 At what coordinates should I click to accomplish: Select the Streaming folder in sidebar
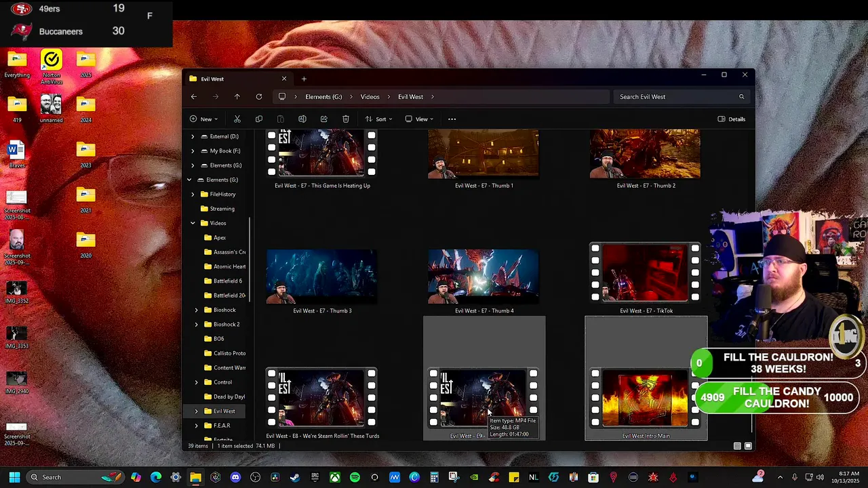(222, 209)
